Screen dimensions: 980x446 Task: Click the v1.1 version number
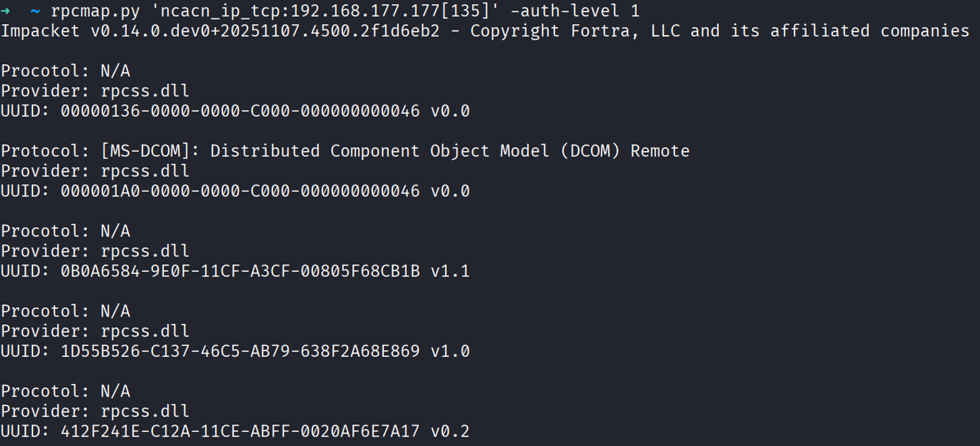(450, 271)
